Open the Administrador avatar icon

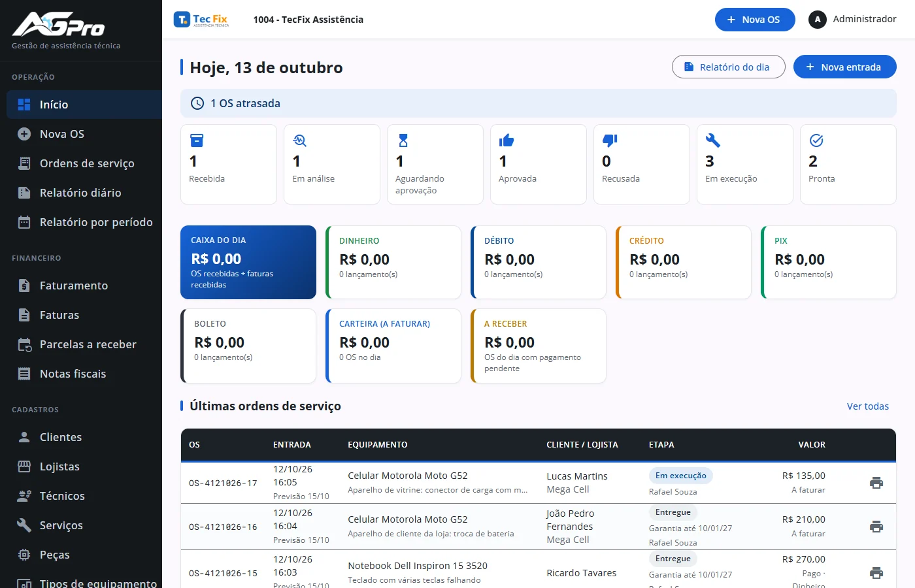817,20
